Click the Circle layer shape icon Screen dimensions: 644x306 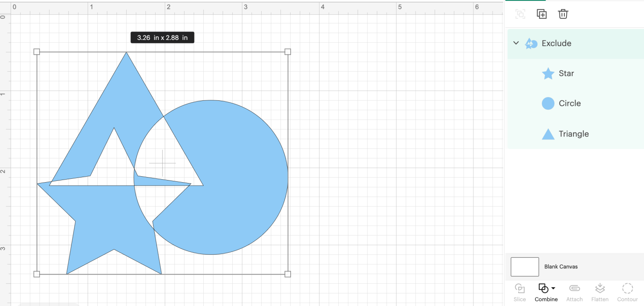click(548, 103)
